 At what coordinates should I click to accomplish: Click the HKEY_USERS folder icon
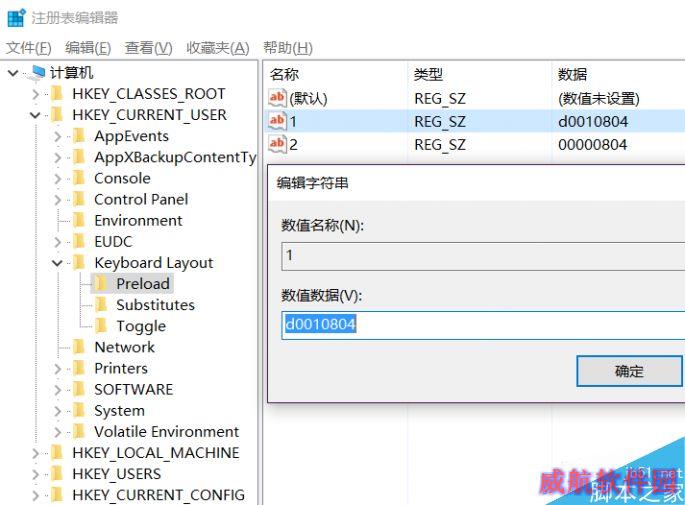[x=57, y=474]
